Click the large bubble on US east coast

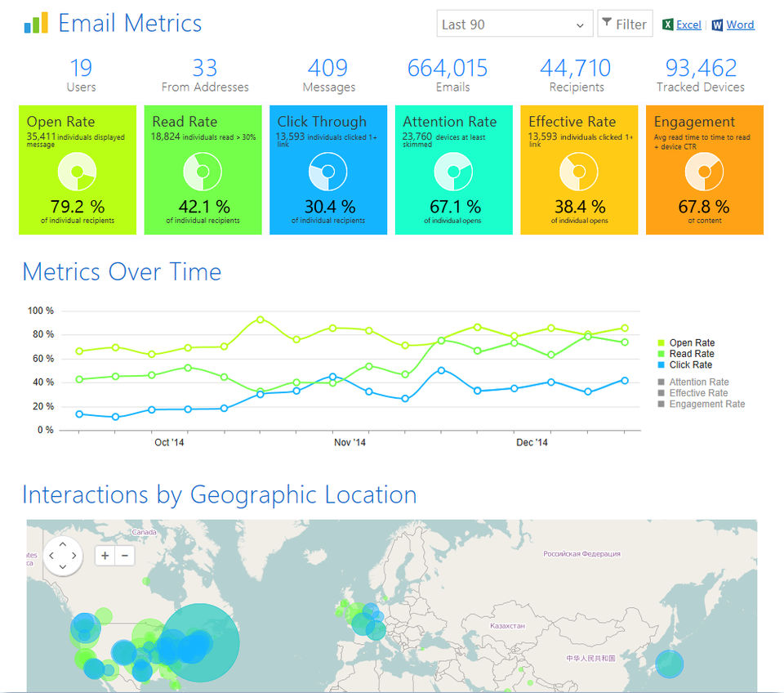201,642
